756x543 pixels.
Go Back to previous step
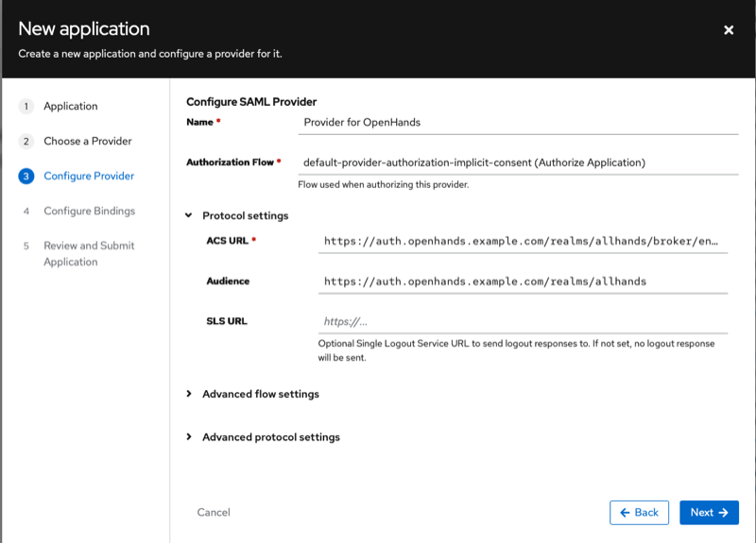pyautogui.click(x=639, y=512)
